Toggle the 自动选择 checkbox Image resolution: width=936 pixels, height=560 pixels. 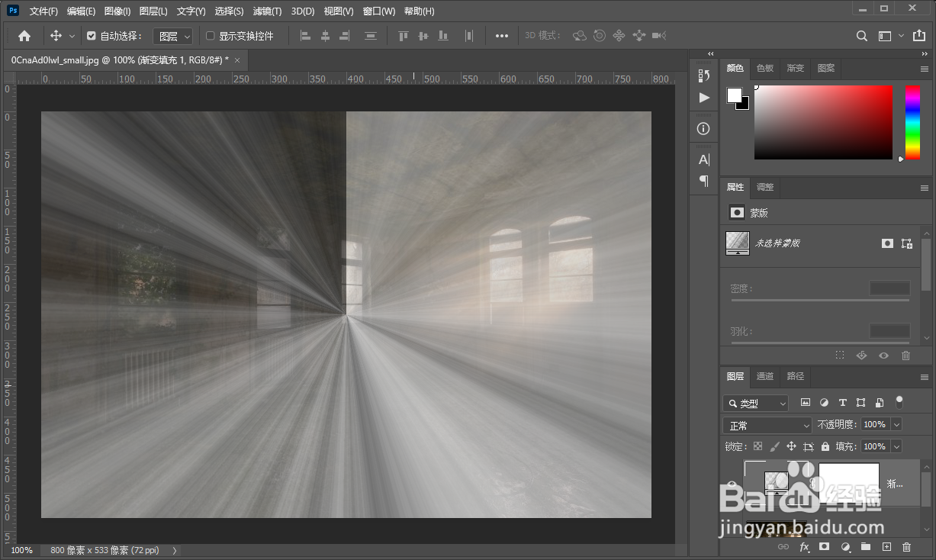click(92, 36)
